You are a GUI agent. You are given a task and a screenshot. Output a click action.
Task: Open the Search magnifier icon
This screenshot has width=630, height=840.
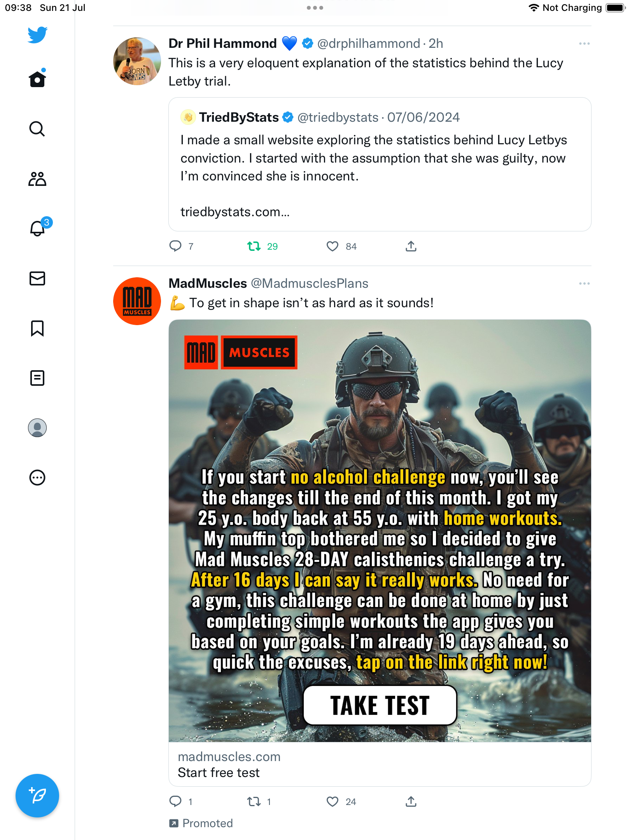tap(37, 129)
